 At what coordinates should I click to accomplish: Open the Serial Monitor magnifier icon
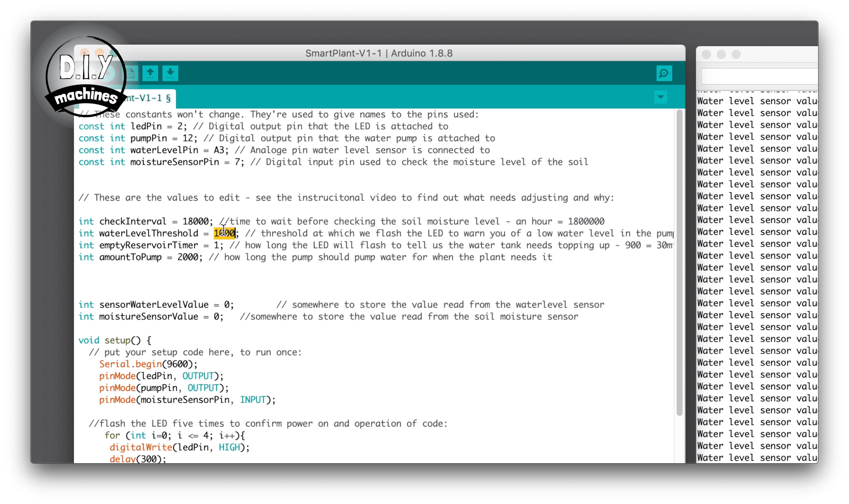click(664, 73)
